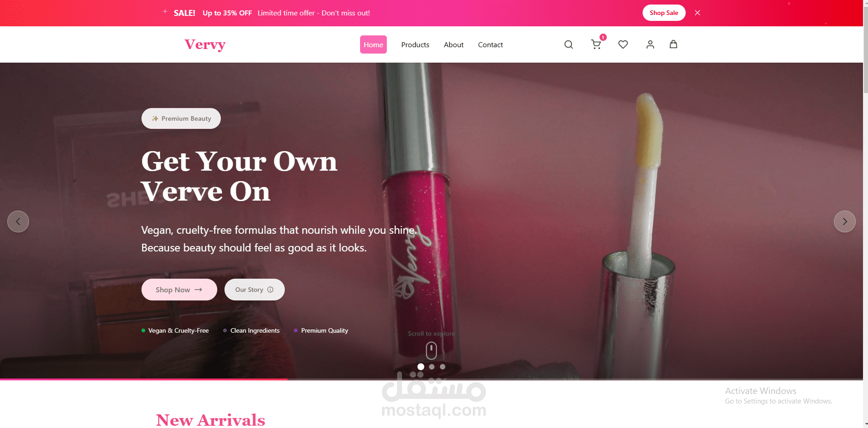This screenshot has height=428, width=868.
Task: Click the Vervy logo
Action: (x=205, y=44)
